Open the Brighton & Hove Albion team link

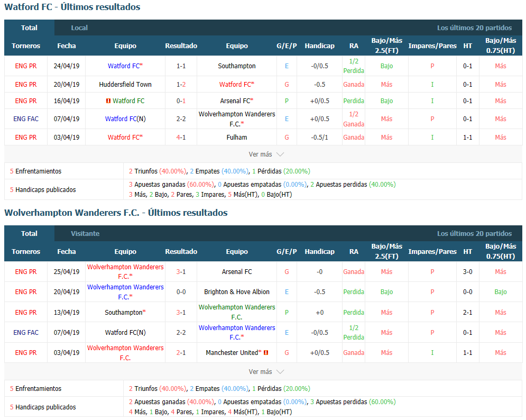pyautogui.click(x=237, y=292)
